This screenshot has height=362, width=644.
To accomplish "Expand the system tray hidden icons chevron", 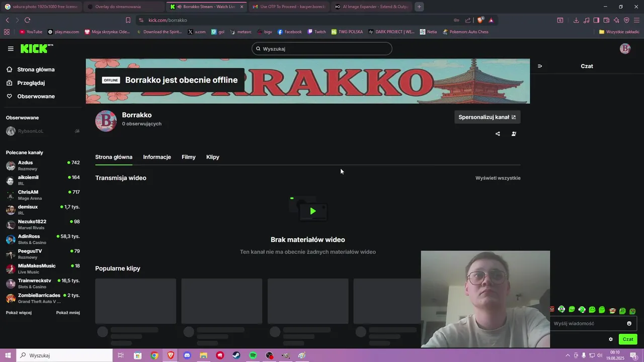I will (x=569, y=355).
